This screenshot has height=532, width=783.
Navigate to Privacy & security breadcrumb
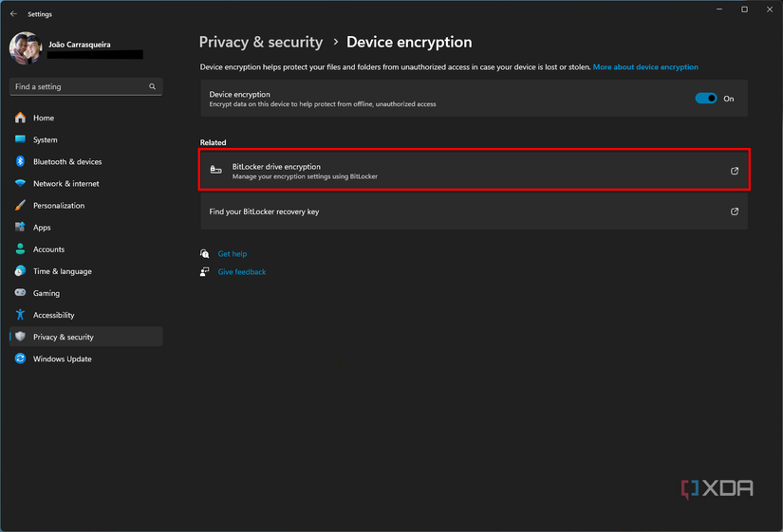[261, 42]
